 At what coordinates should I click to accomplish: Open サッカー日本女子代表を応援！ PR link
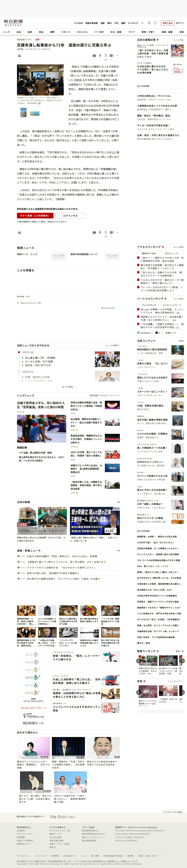153,125
